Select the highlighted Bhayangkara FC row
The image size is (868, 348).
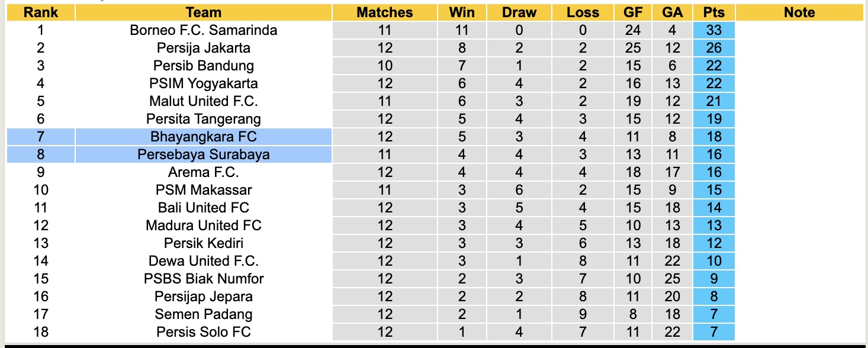(203, 137)
